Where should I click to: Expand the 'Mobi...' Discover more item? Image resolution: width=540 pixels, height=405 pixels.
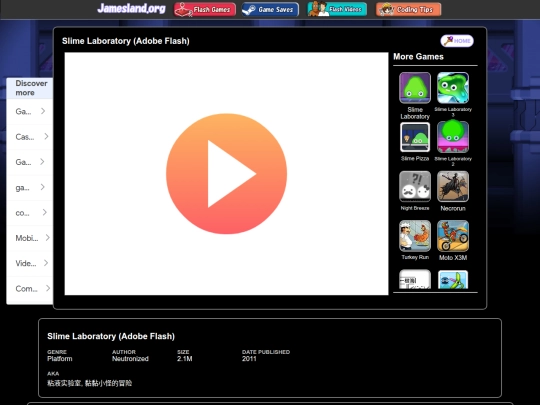[x=30, y=238]
